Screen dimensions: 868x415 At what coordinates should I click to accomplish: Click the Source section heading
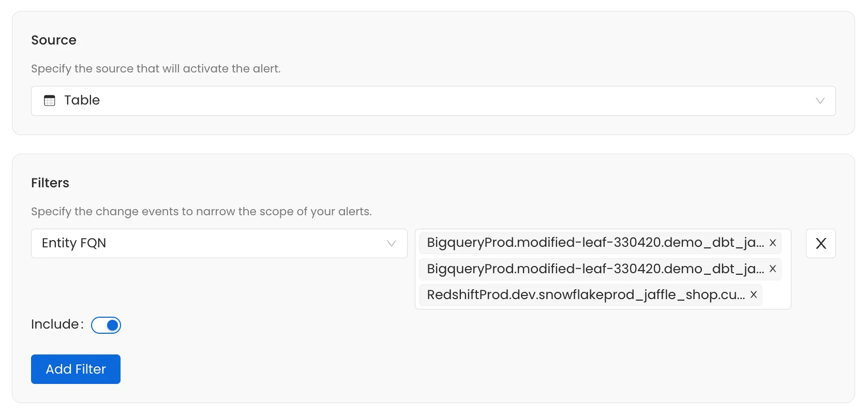click(x=54, y=40)
